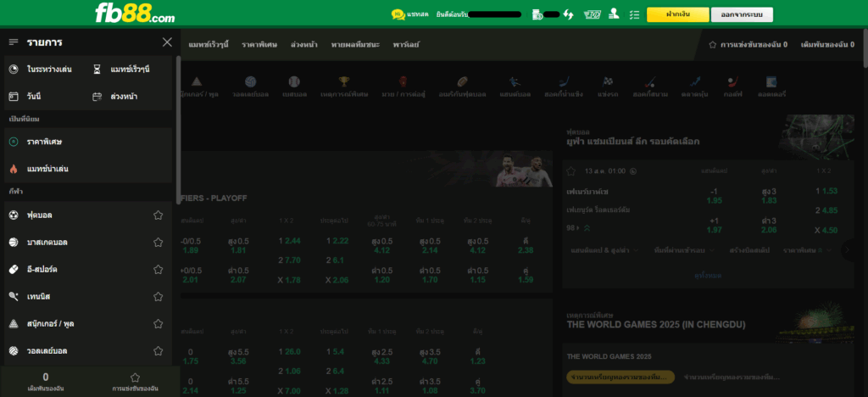Choose เทนนิส in the sports list

39,296
